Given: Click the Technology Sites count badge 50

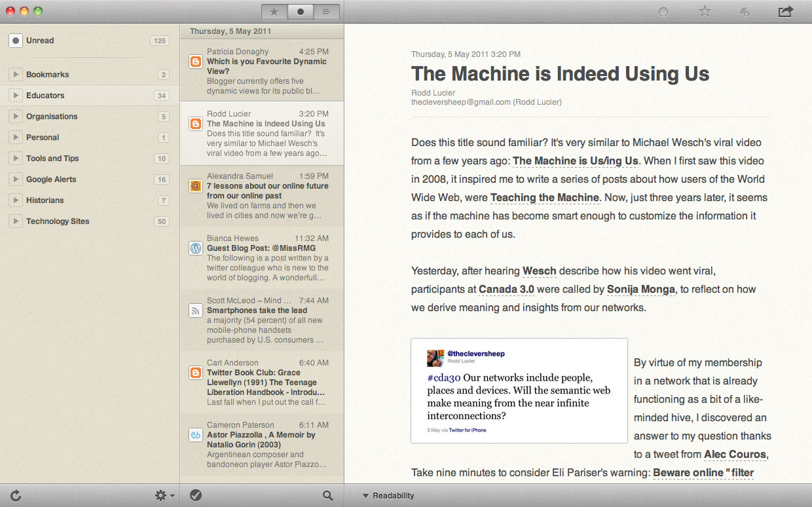Looking at the screenshot, I should pyautogui.click(x=162, y=221).
